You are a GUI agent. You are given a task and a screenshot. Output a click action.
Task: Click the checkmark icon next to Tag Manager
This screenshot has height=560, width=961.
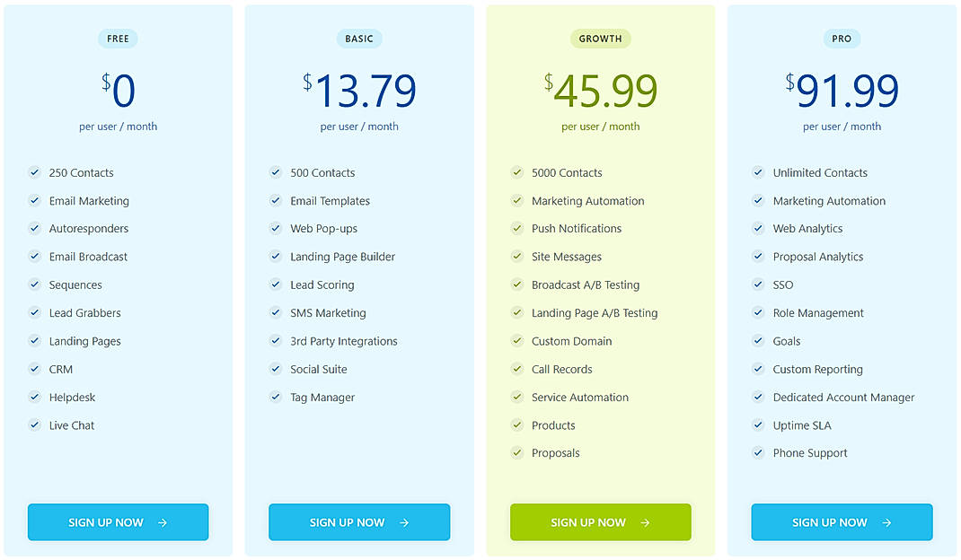(276, 397)
